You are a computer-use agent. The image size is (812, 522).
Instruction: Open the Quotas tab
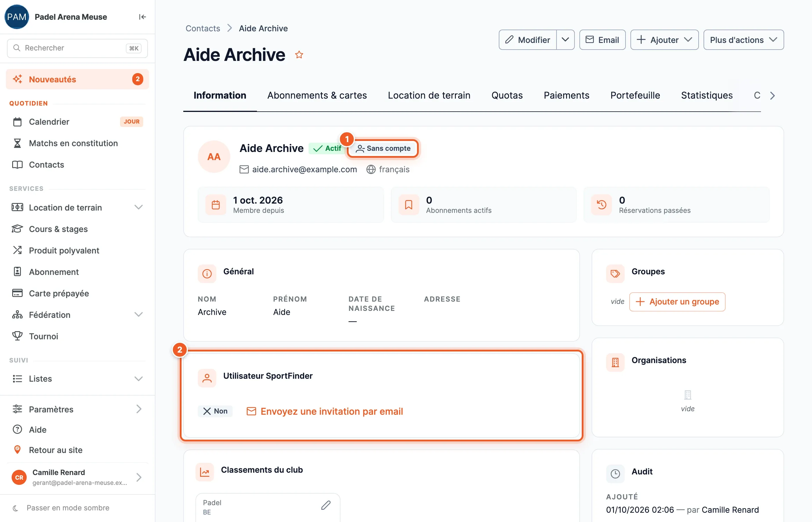pyautogui.click(x=507, y=95)
